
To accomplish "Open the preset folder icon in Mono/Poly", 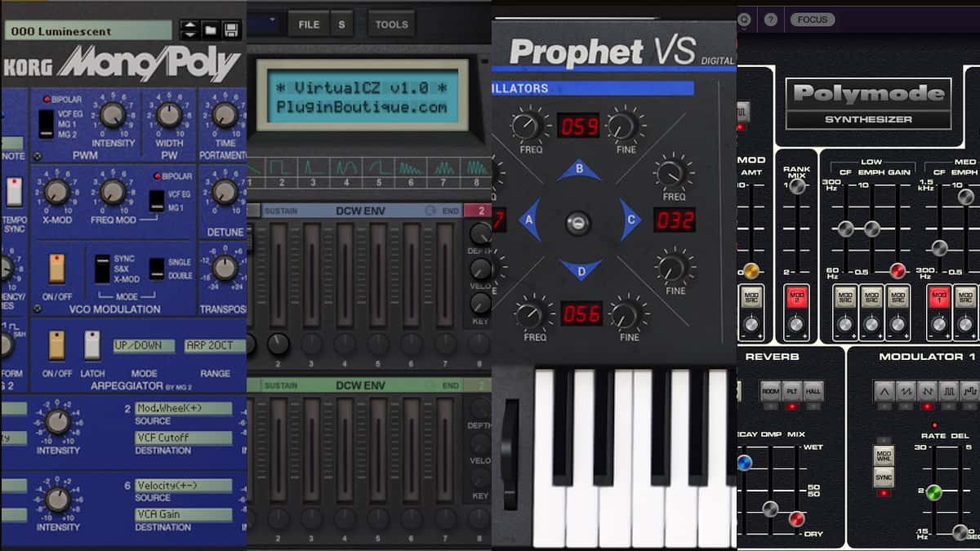I will [x=211, y=30].
